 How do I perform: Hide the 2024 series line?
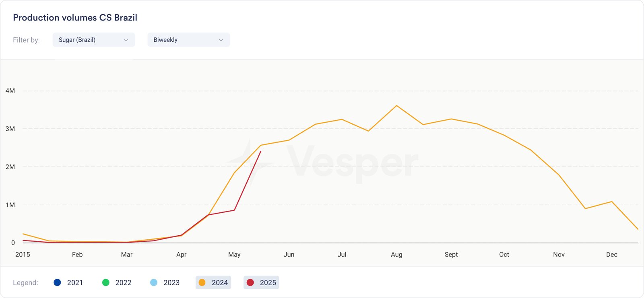pyautogui.click(x=213, y=283)
